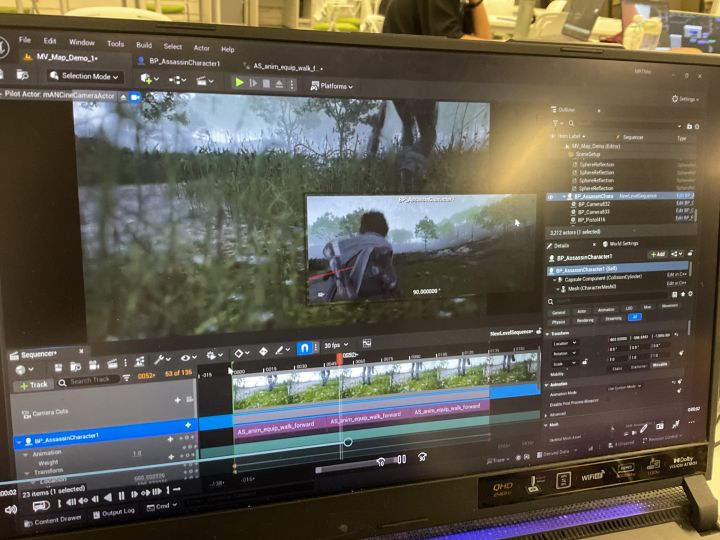
Task: Switch to the BP_AssassinCharacter1 tab
Action: coord(179,62)
